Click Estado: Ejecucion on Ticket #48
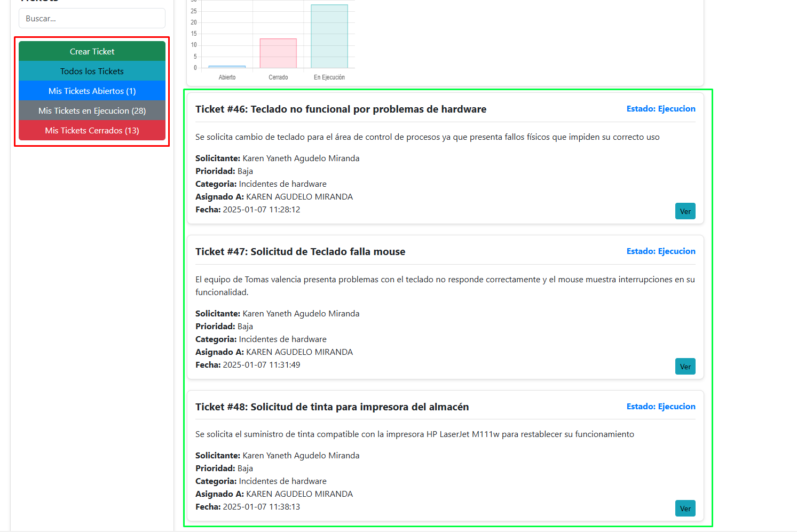The height and width of the screenshot is (532, 797). click(661, 406)
